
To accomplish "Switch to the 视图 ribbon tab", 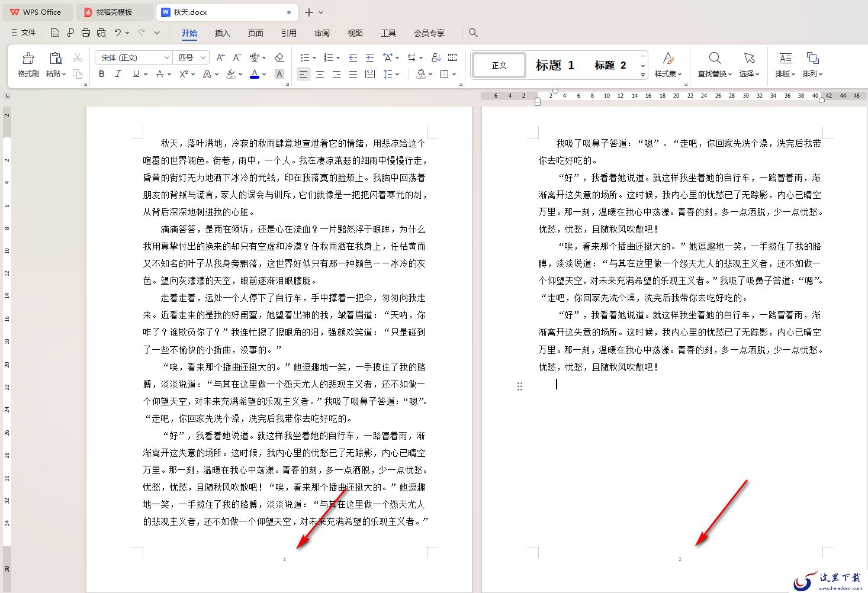I will point(355,33).
